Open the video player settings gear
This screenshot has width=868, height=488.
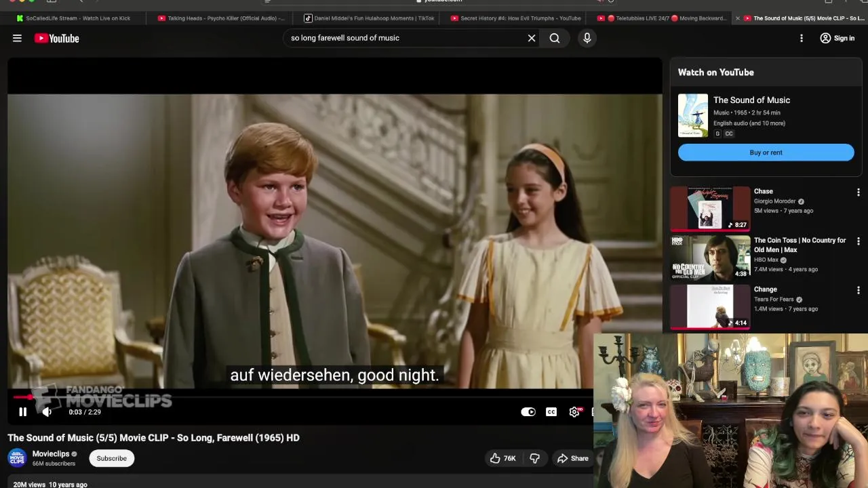[x=574, y=412]
